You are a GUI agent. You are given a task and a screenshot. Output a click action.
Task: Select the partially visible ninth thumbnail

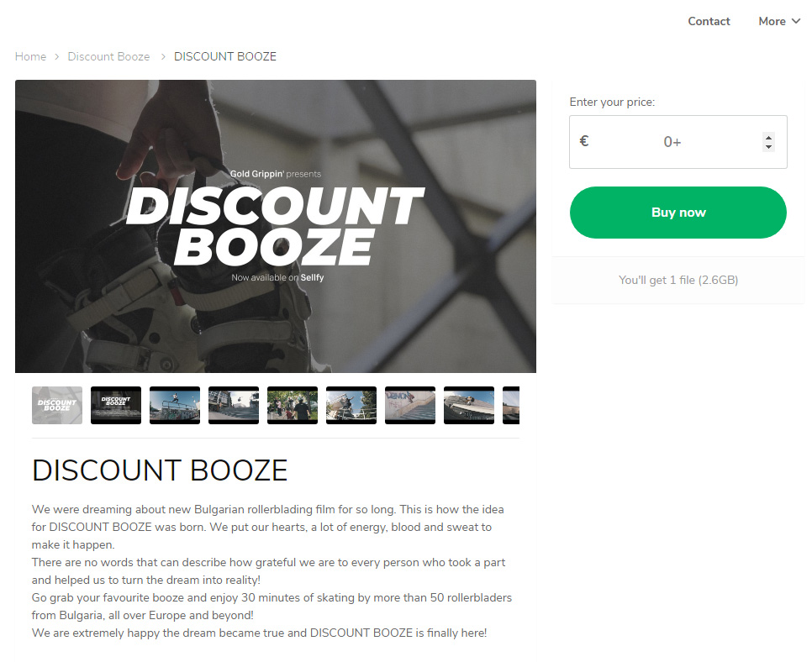(x=511, y=405)
